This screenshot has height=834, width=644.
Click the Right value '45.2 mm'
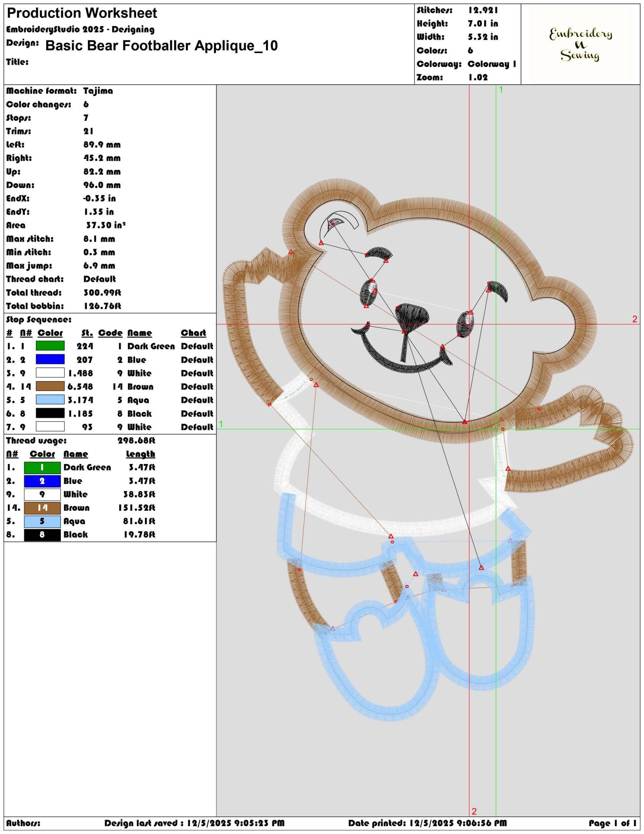[102, 158]
